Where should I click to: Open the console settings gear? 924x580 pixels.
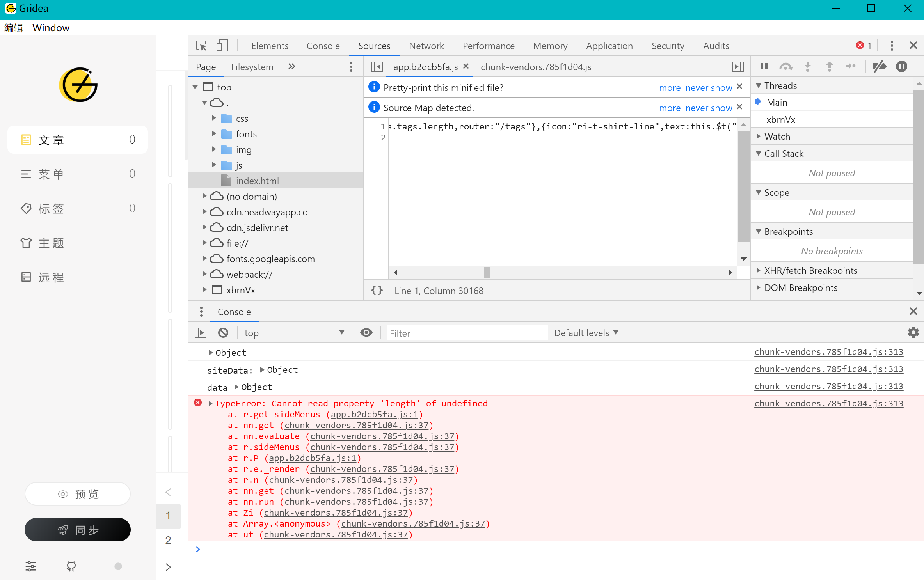[x=913, y=332]
